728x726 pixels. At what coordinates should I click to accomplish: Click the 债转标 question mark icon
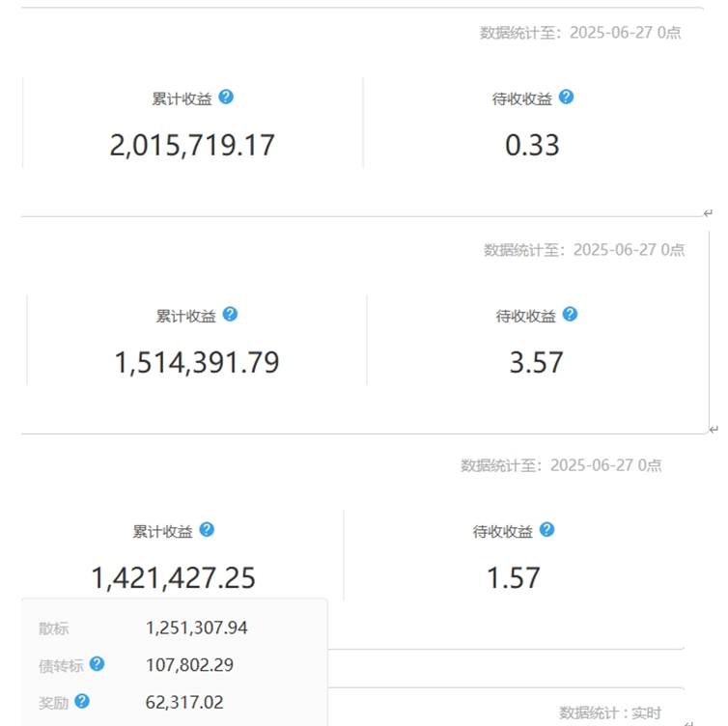pos(97,664)
